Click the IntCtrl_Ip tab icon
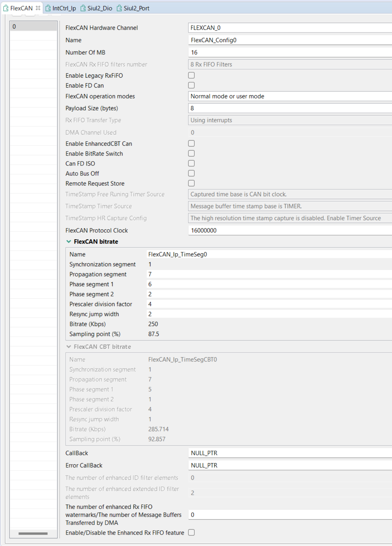392x546 pixels. tap(48, 8)
